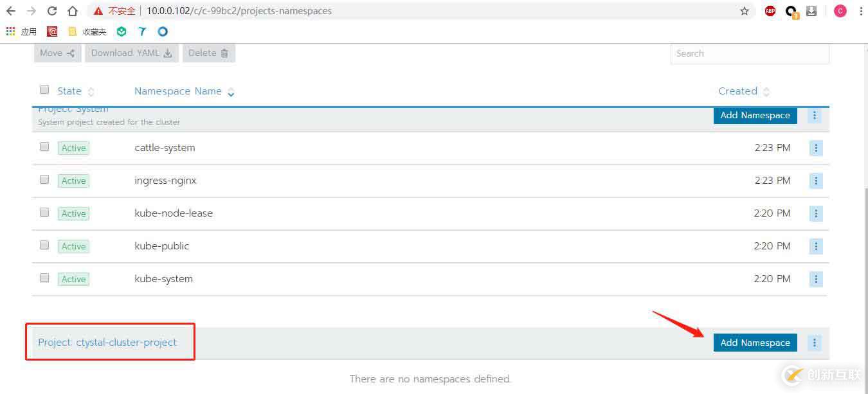Reload the current browser page
Viewport: 868px width, 394px height.
tap(52, 11)
